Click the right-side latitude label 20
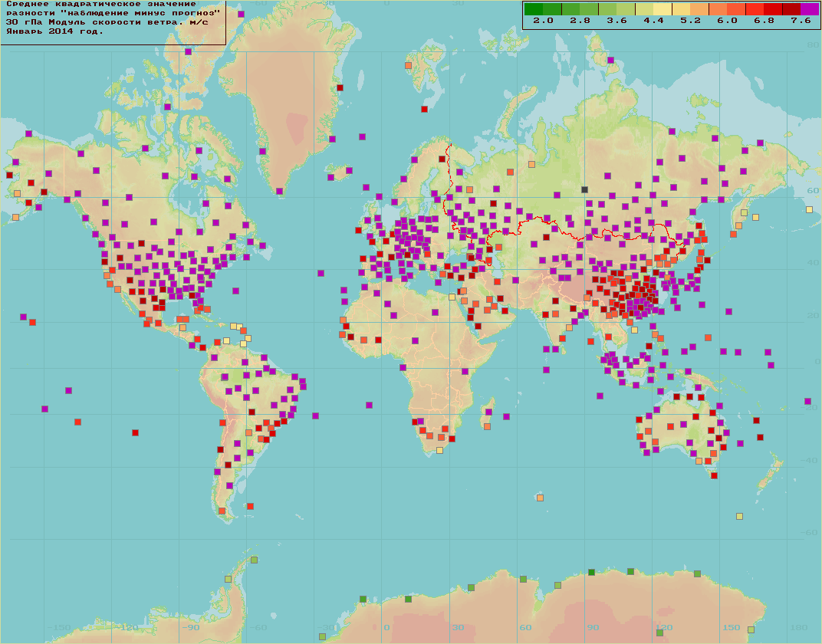 (x=813, y=315)
